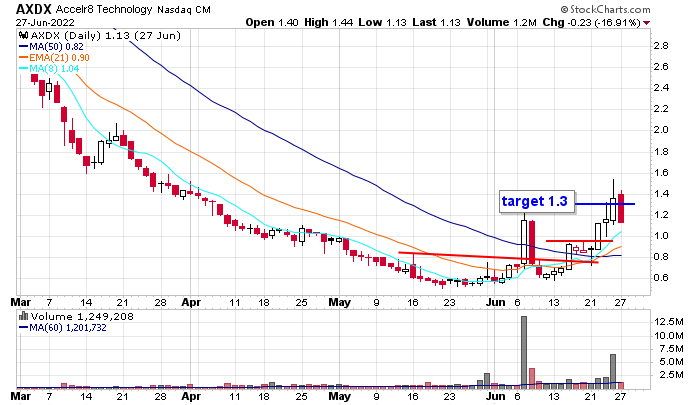The width and height of the screenshot is (700, 405).
Task: Click the 10.0M volume axis label
Action: coord(668,335)
